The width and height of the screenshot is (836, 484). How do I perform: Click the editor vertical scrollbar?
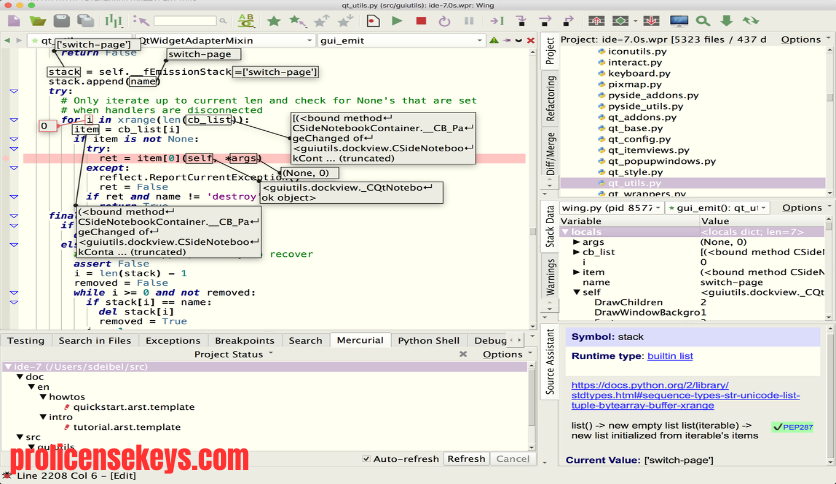coord(532,189)
